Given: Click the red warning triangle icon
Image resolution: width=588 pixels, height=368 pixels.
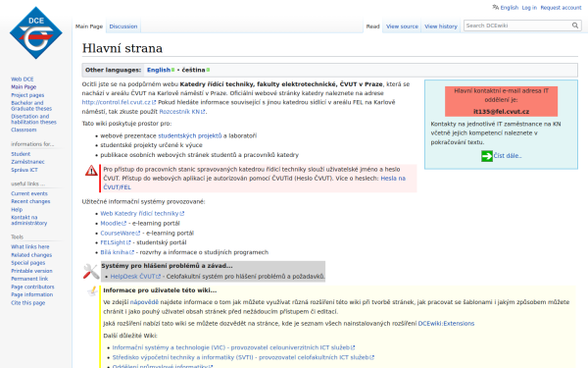Looking at the screenshot, I should coord(91,171).
